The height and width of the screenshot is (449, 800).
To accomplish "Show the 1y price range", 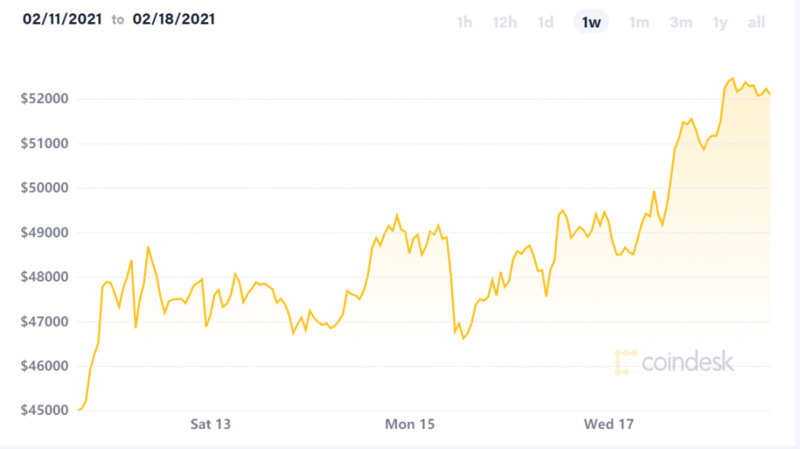I will (x=720, y=22).
